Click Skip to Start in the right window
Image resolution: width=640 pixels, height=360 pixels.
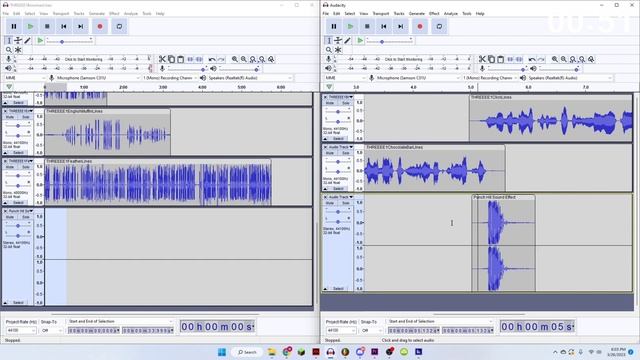click(x=384, y=27)
